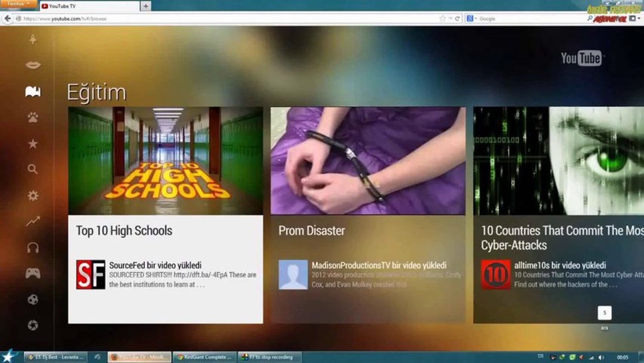Open search via magnifier sidebar icon
This screenshot has height=363, width=644.
tap(33, 169)
